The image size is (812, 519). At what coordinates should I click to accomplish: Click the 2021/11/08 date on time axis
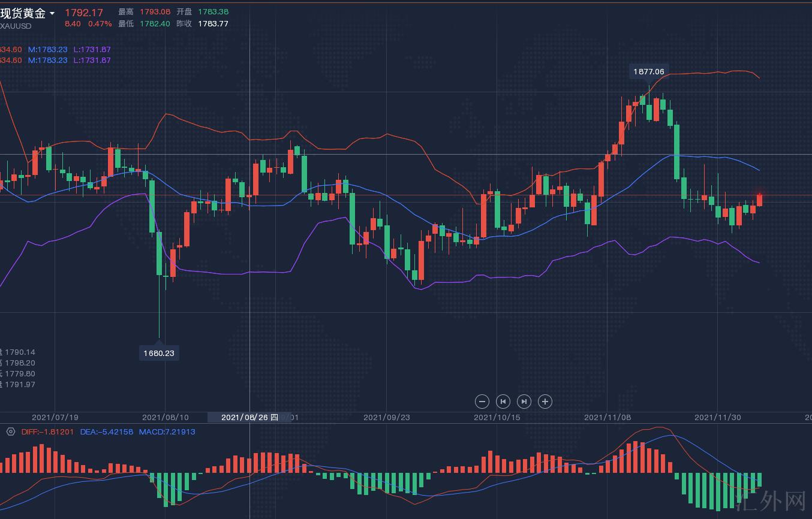pyautogui.click(x=607, y=417)
